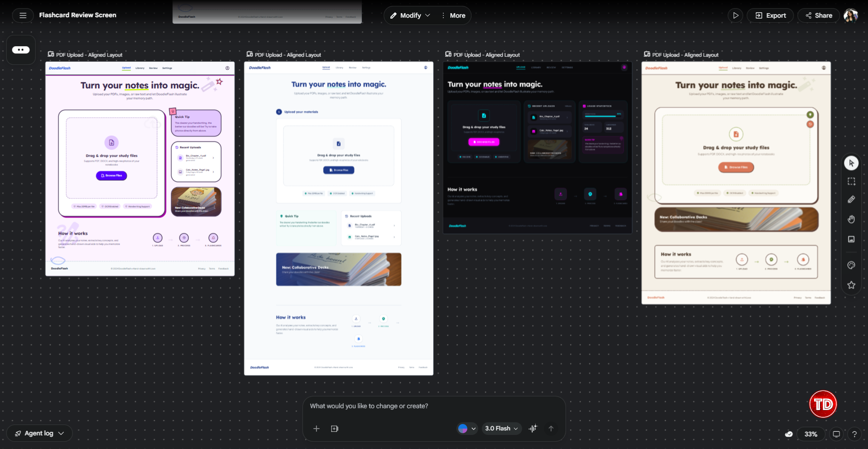Click the star favorites icon in toolbar
Screen dimensions: 868x449
[x=851, y=285]
